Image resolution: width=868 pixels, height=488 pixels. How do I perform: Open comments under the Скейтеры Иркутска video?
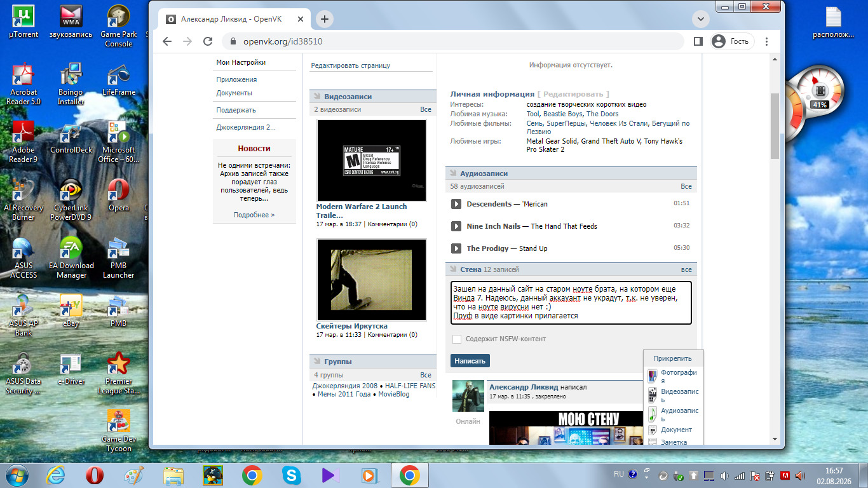tap(393, 335)
